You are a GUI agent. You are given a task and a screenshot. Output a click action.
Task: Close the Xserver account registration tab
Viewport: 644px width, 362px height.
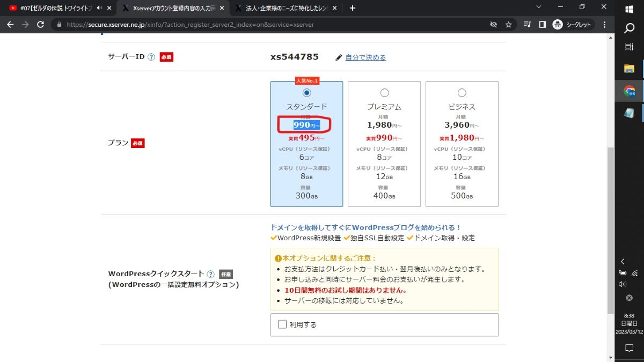coord(222,8)
